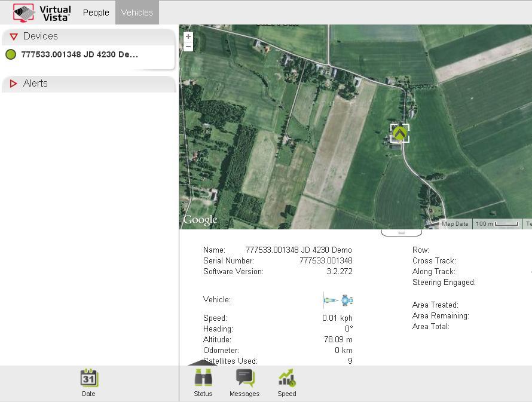Screen dimensions: 532x402
Task: Collapse the Devices section
Action: 14,36
